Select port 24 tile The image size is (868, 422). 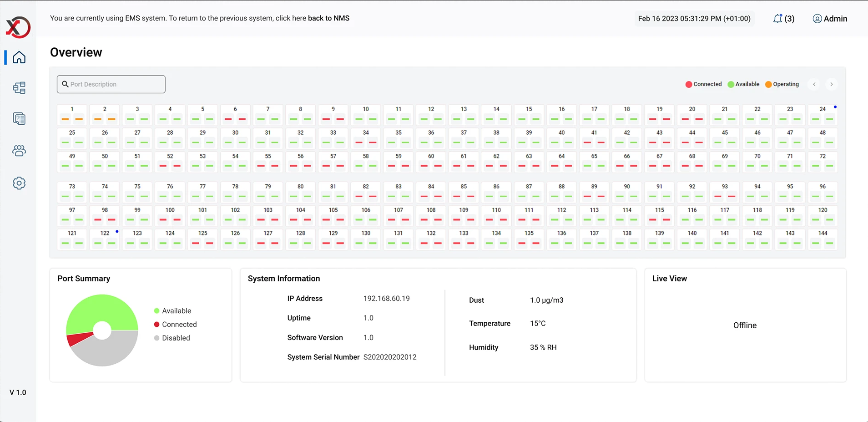[x=822, y=114]
